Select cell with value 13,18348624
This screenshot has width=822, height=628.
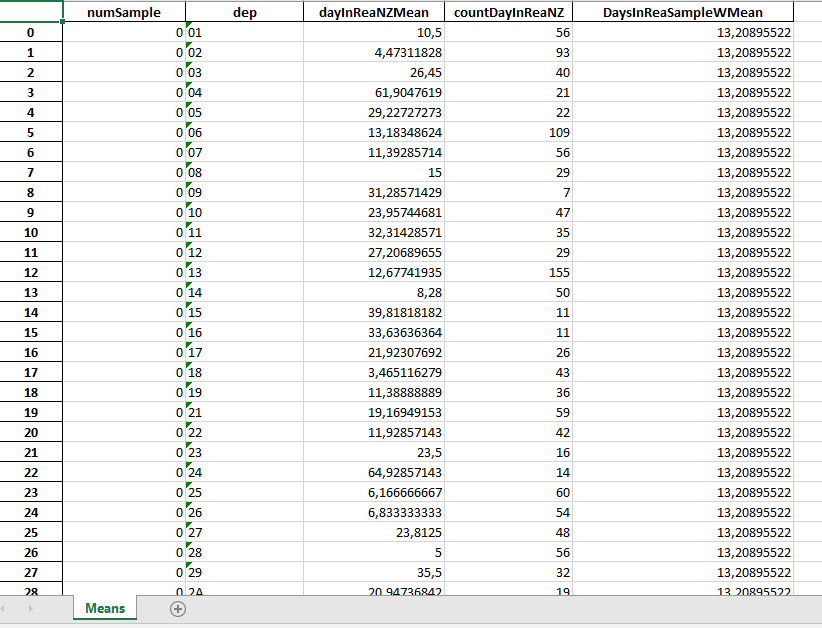pyautogui.click(x=374, y=133)
